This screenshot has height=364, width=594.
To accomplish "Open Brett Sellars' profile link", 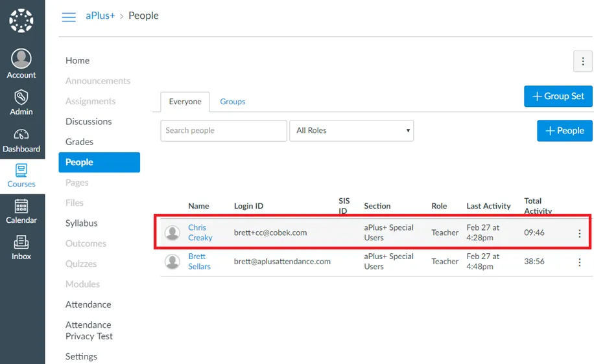I will (199, 261).
